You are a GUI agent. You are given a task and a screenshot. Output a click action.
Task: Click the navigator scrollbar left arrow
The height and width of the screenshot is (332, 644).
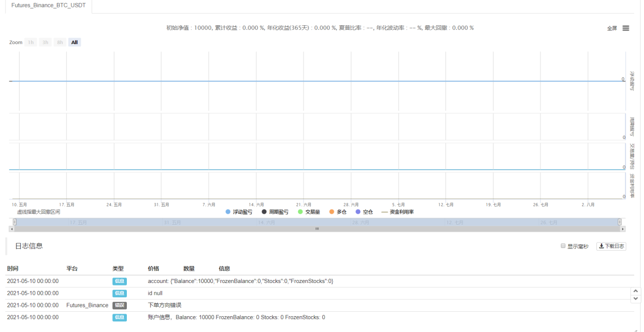[x=11, y=229]
